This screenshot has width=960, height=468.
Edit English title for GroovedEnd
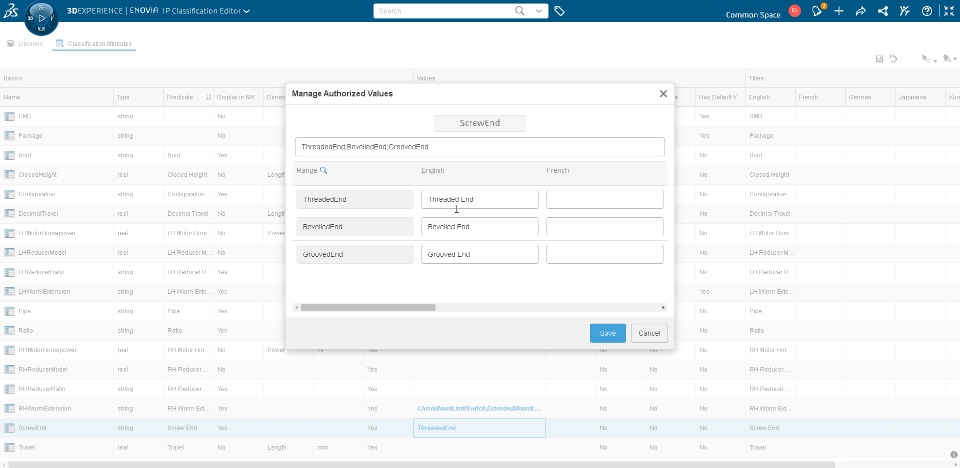(480, 254)
